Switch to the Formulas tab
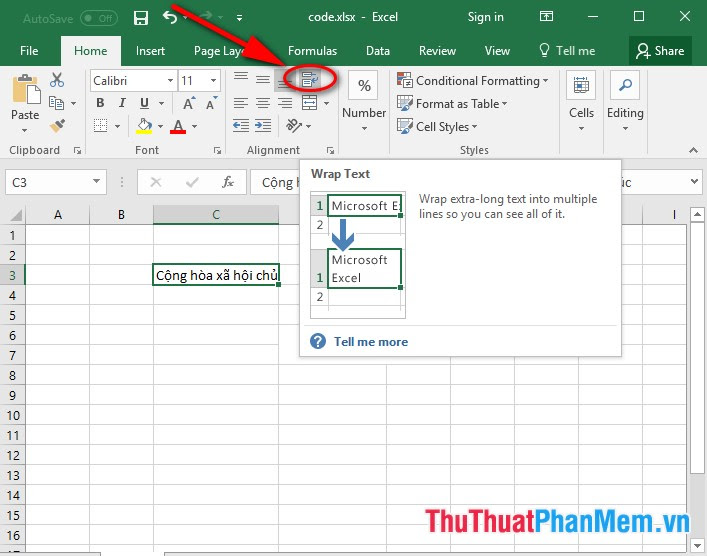 [312, 51]
